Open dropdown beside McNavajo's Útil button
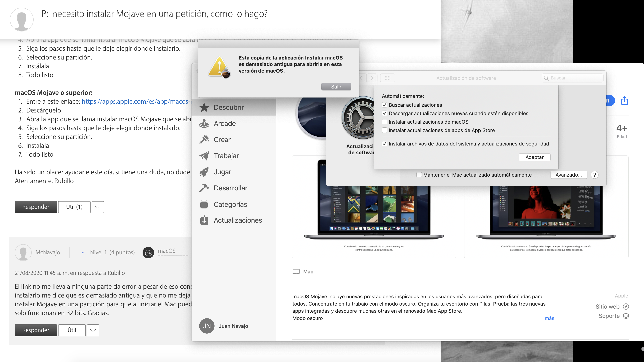644x362 pixels. 93,330
